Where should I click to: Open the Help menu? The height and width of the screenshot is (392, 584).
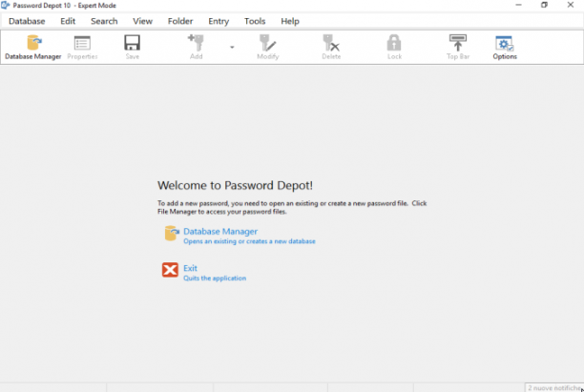pos(290,21)
